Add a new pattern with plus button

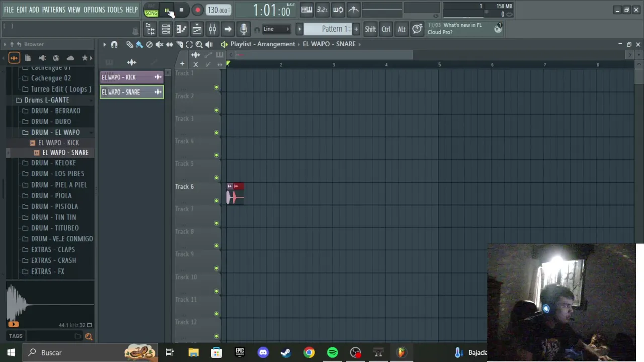point(356,29)
